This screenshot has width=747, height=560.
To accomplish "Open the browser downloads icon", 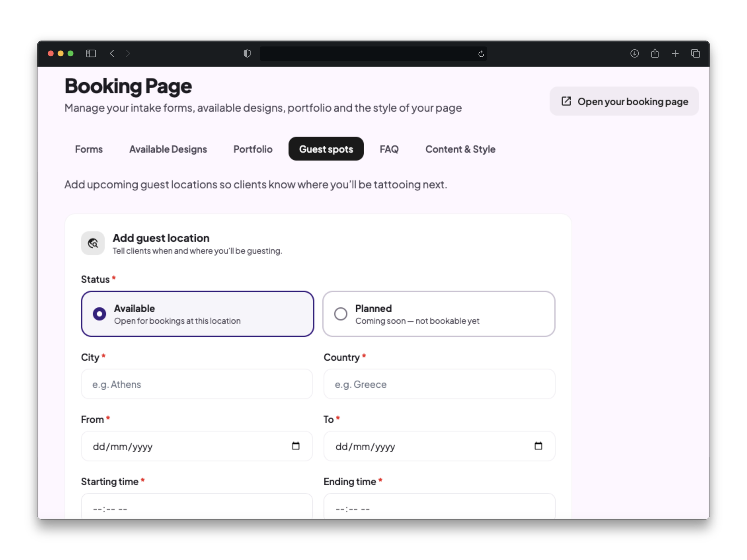I will click(x=634, y=53).
